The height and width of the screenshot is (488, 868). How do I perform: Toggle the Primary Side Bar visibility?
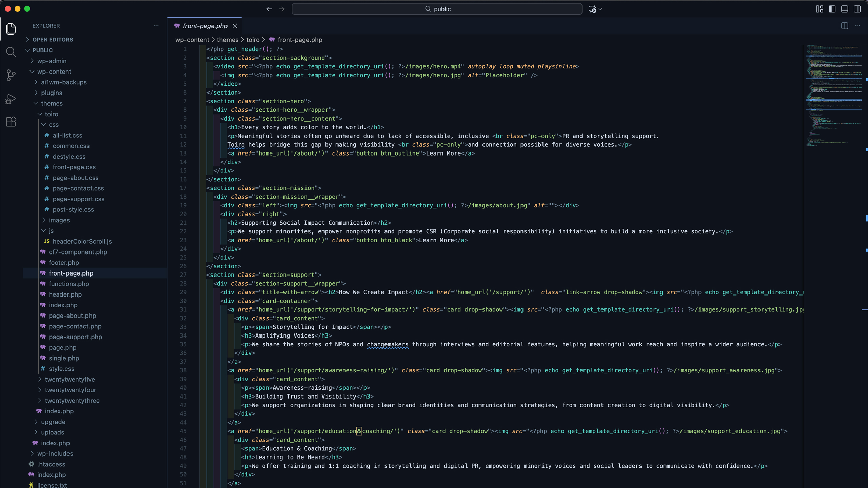point(832,9)
